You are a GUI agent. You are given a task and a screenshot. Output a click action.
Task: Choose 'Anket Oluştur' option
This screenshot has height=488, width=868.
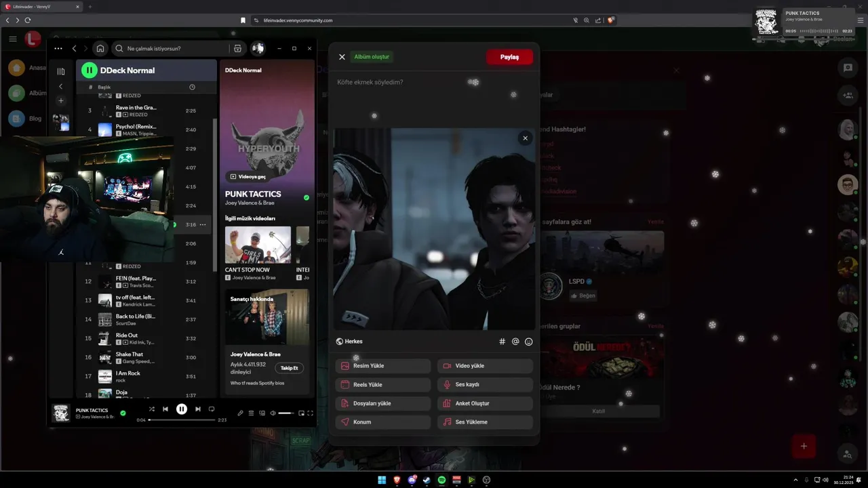485,403
